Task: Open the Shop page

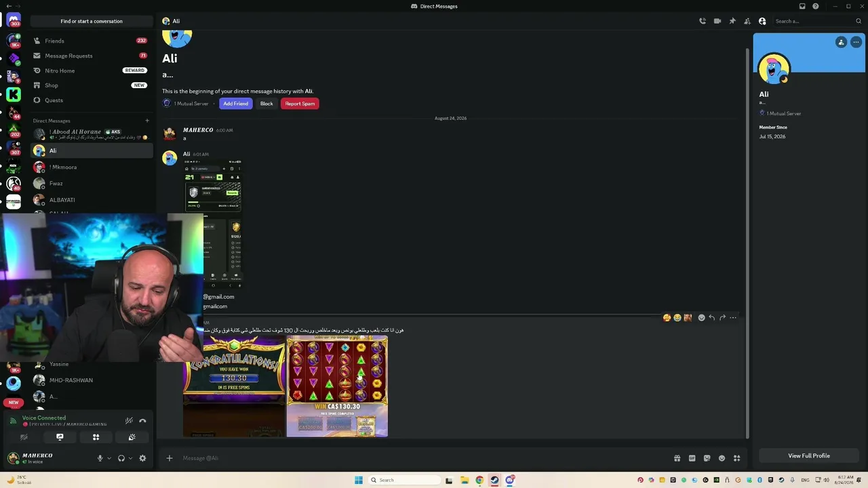Action: 92,85
